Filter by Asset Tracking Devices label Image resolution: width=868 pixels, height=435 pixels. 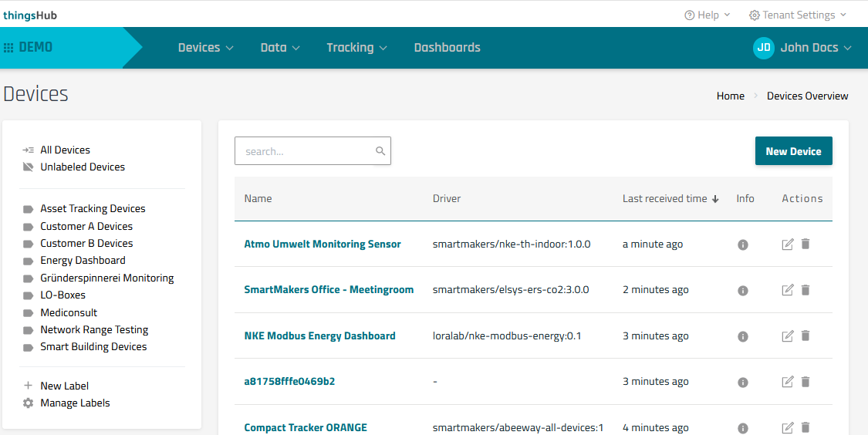tap(93, 208)
